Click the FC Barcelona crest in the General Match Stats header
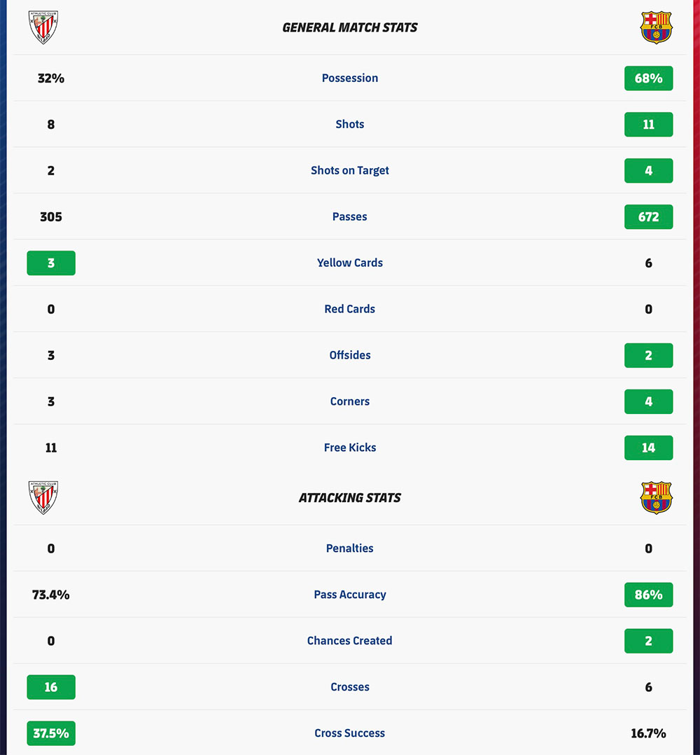This screenshot has width=700, height=755. tap(656, 27)
